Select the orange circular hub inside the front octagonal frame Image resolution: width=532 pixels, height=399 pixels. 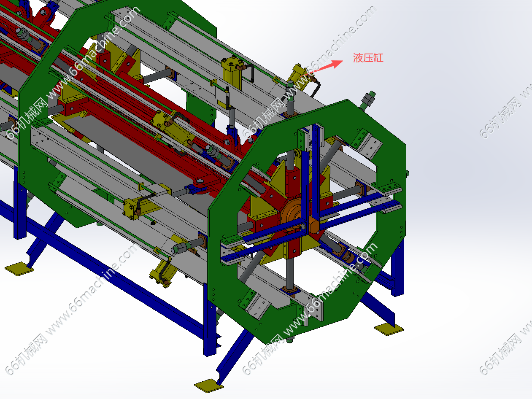pos(292,213)
